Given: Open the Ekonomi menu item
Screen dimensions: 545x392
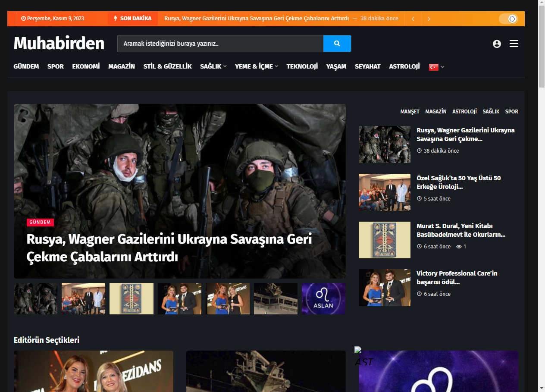Looking at the screenshot, I should [x=86, y=66].
